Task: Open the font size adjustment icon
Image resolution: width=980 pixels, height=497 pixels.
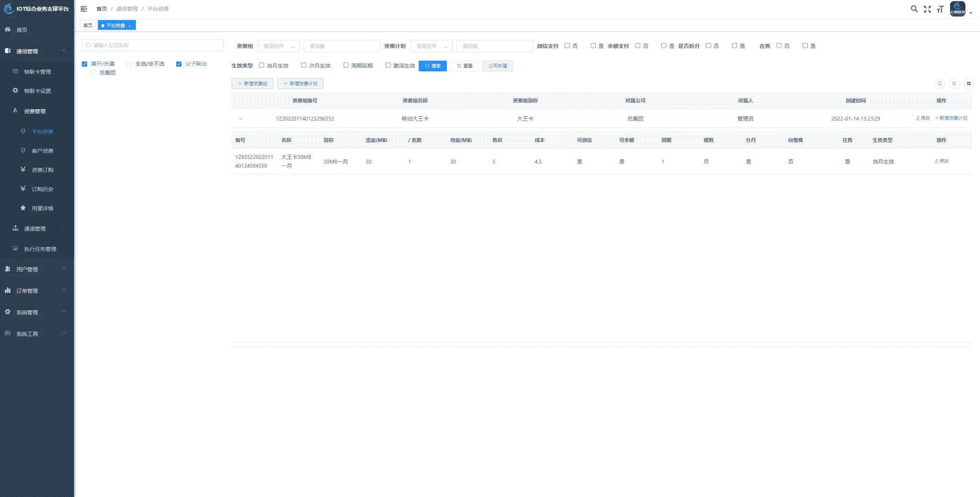Action: pos(940,9)
